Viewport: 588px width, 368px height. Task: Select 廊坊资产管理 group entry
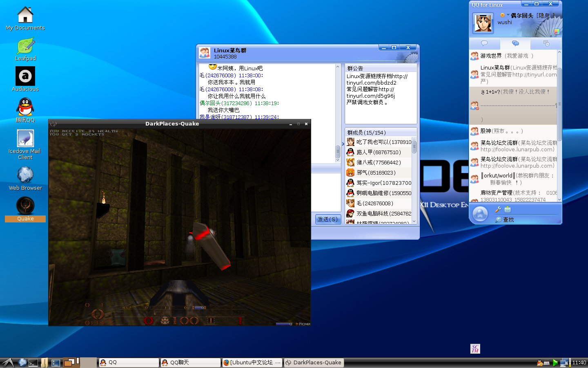coord(513,196)
